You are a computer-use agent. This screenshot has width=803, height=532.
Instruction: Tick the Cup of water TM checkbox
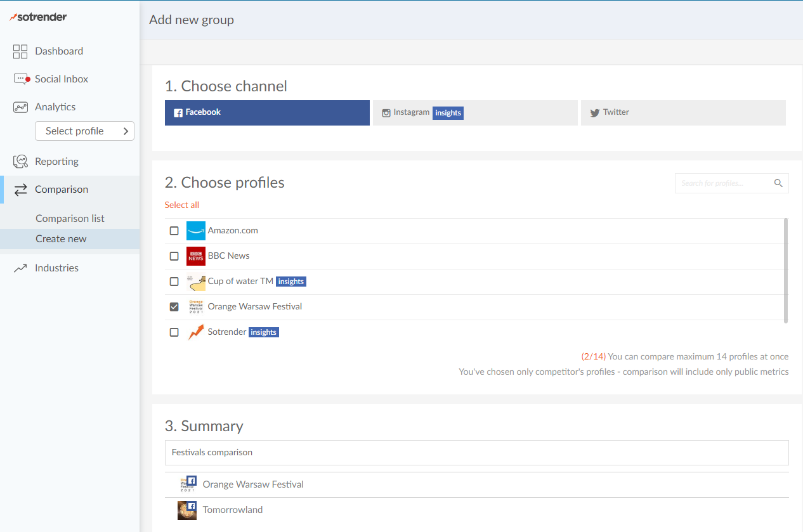pyautogui.click(x=174, y=282)
